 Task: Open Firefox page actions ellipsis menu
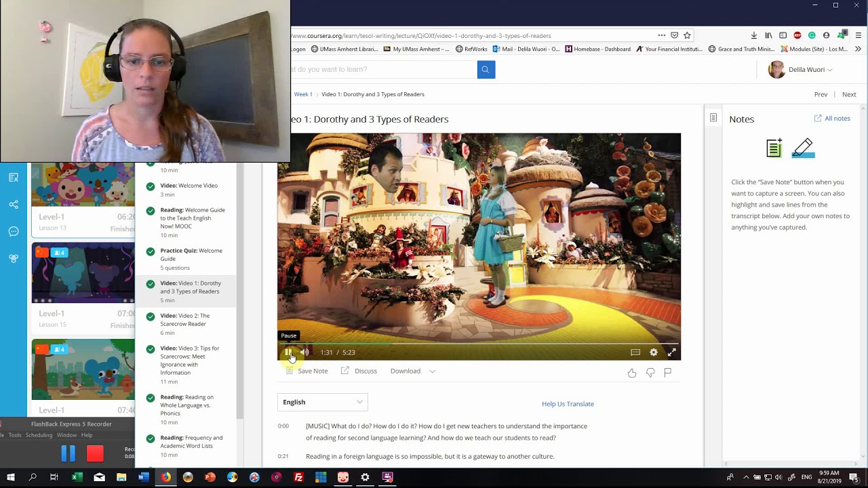tap(661, 35)
